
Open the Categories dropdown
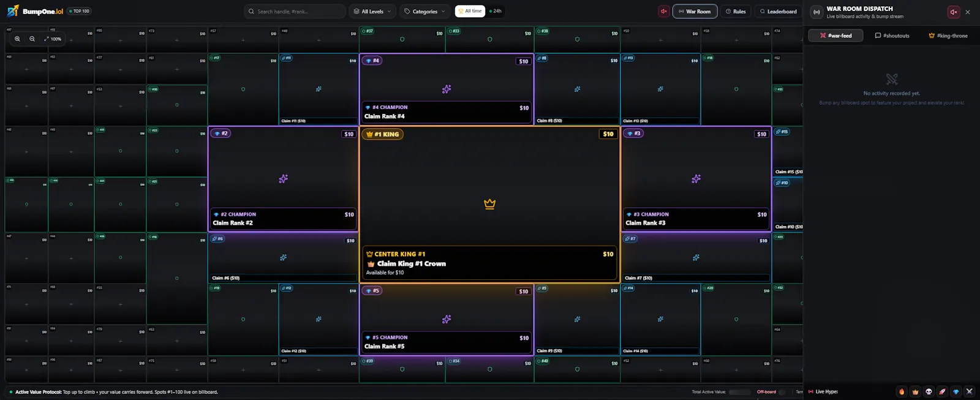click(x=424, y=11)
